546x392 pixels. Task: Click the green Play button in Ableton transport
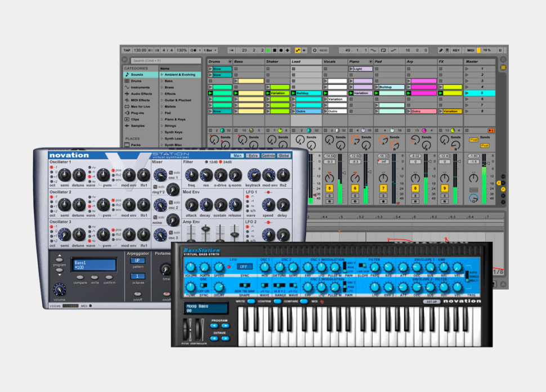tap(268, 50)
